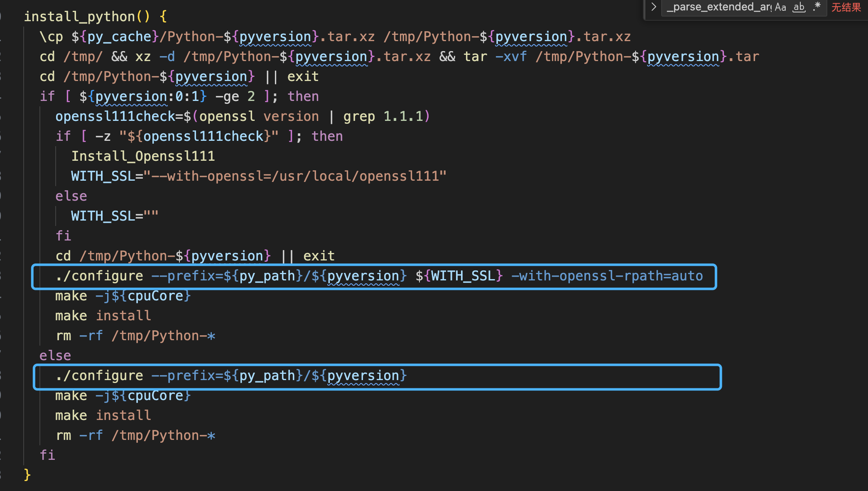Screen dimensions: 868x491
Task: Click the -ge 2 comparison in if statement
Action: pos(235,96)
